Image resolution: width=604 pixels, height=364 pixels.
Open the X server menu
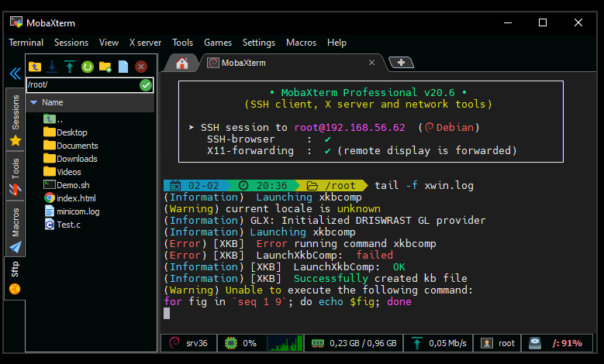[145, 43]
